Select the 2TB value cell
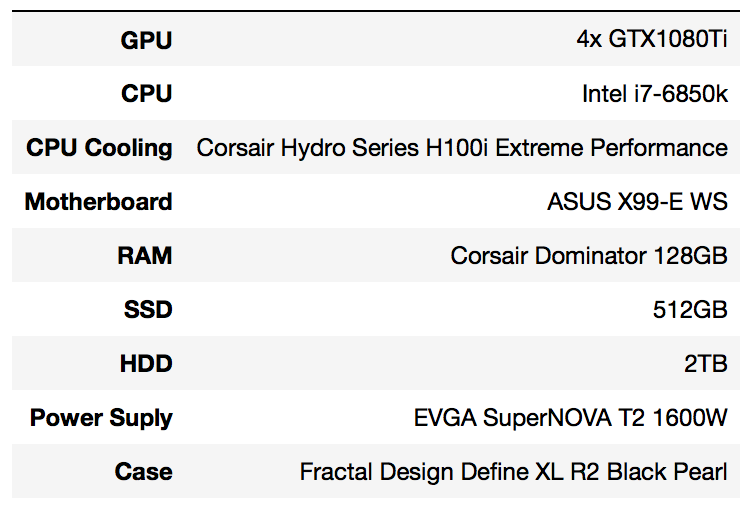Image resolution: width=750 pixels, height=506 pixels. pyautogui.click(x=706, y=363)
